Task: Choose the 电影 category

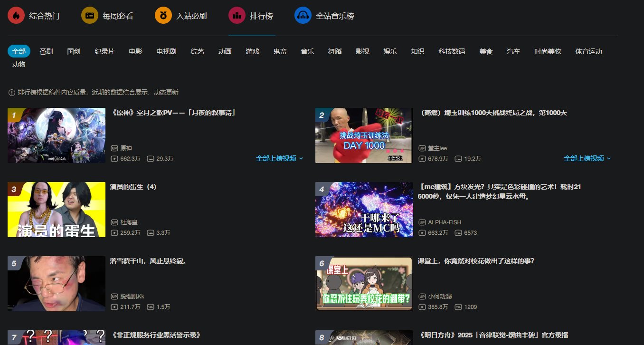Action: click(136, 51)
